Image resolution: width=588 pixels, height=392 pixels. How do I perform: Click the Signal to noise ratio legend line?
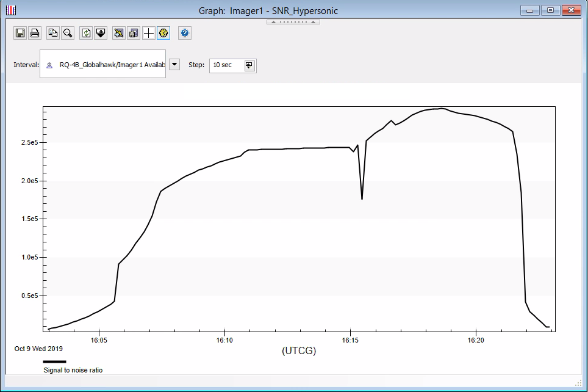coord(55,361)
